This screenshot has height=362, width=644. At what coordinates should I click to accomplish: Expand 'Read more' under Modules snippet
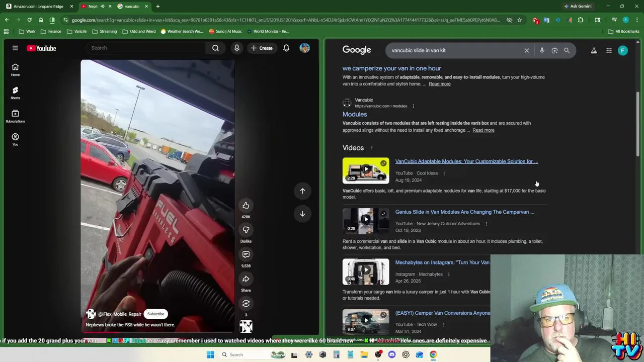(x=484, y=130)
